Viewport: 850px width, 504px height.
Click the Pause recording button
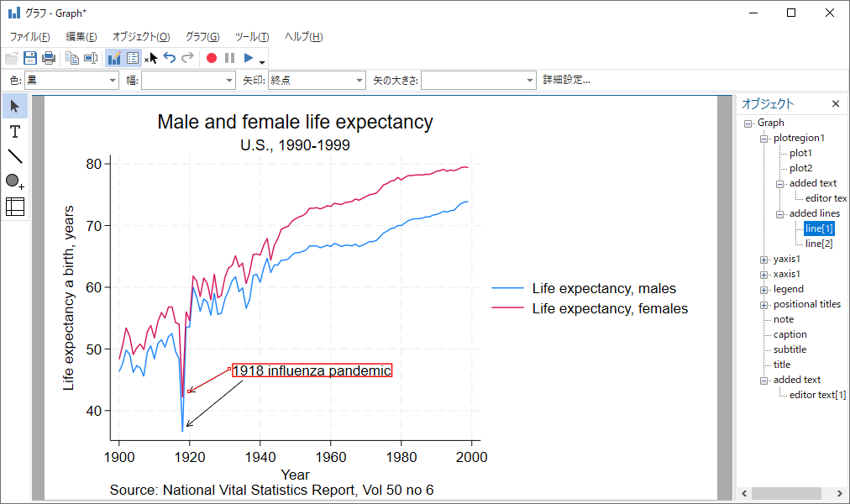(230, 58)
